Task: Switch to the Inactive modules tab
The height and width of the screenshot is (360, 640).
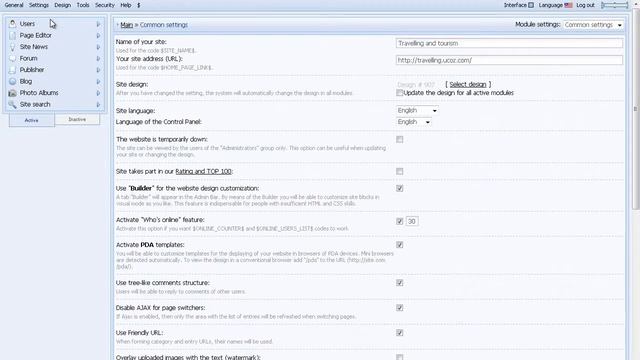Action: pyautogui.click(x=77, y=120)
